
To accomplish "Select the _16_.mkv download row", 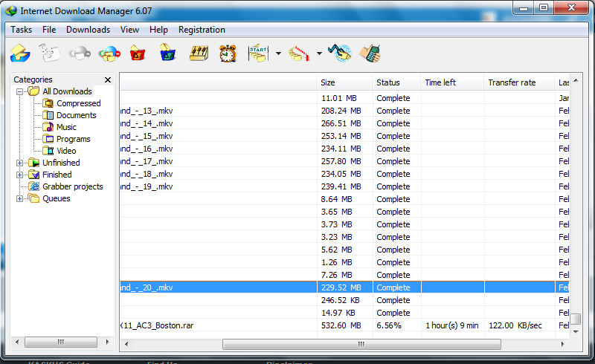I will (344, 149).
